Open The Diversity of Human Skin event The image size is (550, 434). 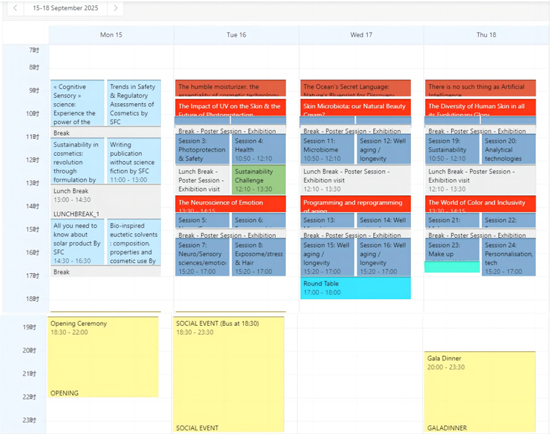pyautogui.click(x=480, y=107)
